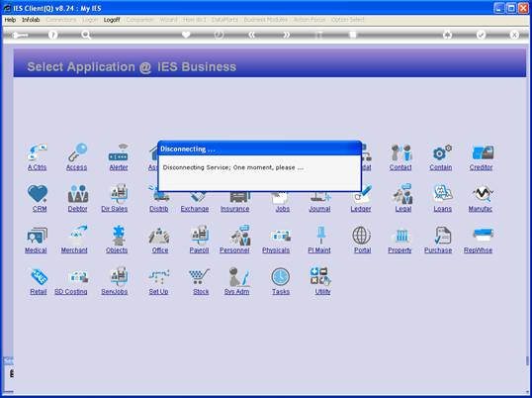Open the Contact application icon

click(401, 151)
